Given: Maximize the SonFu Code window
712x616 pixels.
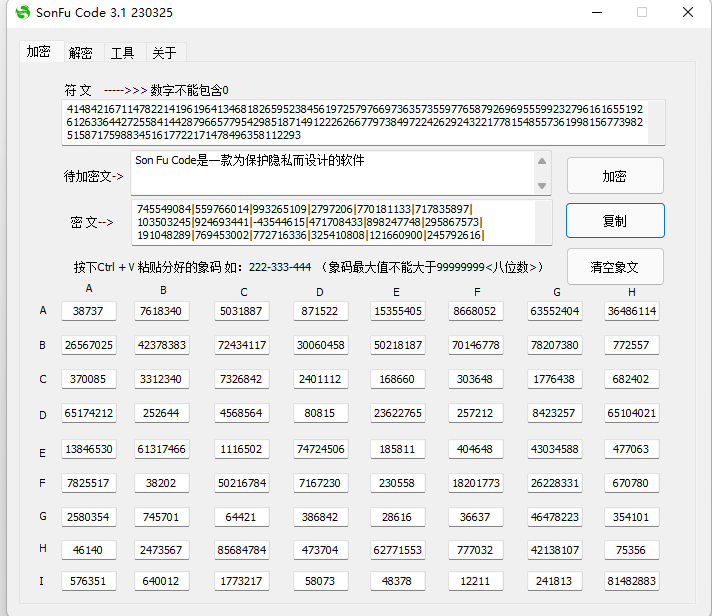Looking at the screenshot, I should pos(642,13).
